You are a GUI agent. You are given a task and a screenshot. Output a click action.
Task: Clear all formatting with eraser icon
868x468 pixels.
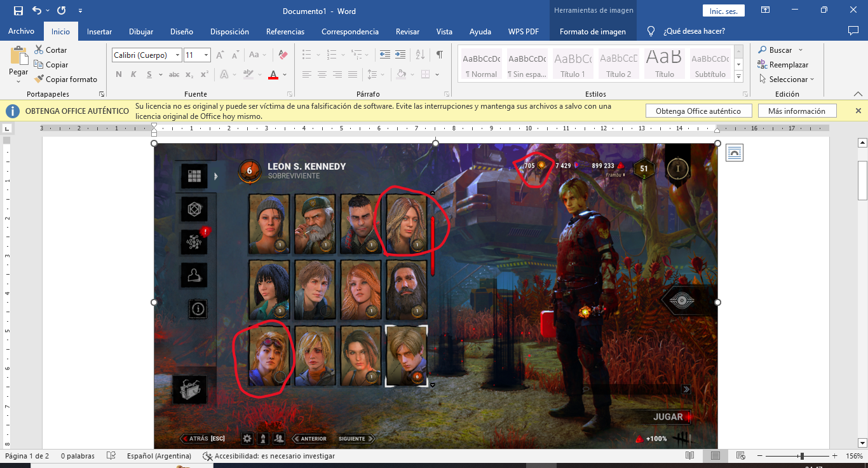click(283, 55)
